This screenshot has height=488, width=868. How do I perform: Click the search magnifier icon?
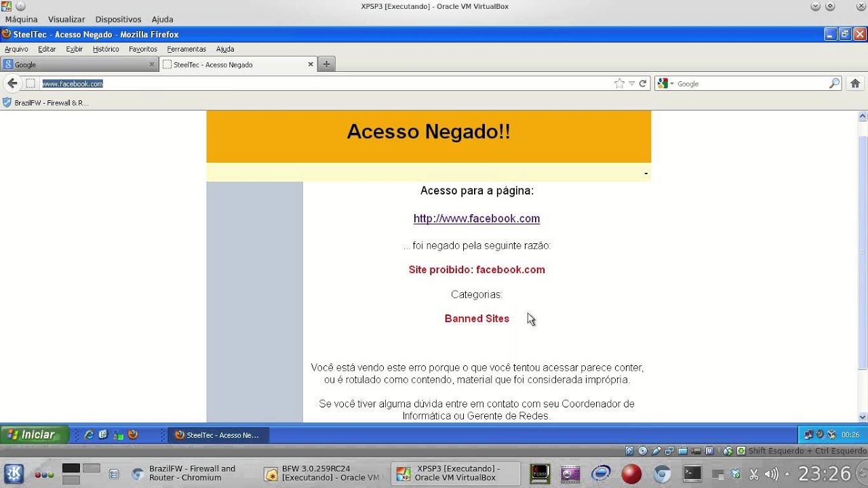coord(834,83)
